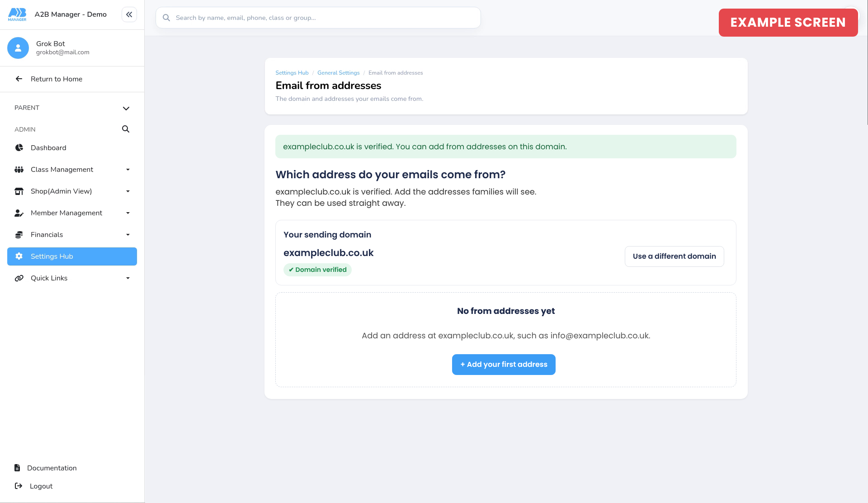This screenshot has width=868, height=503.
Task: Click the green domain verified banner message
Action: (506, 147)
